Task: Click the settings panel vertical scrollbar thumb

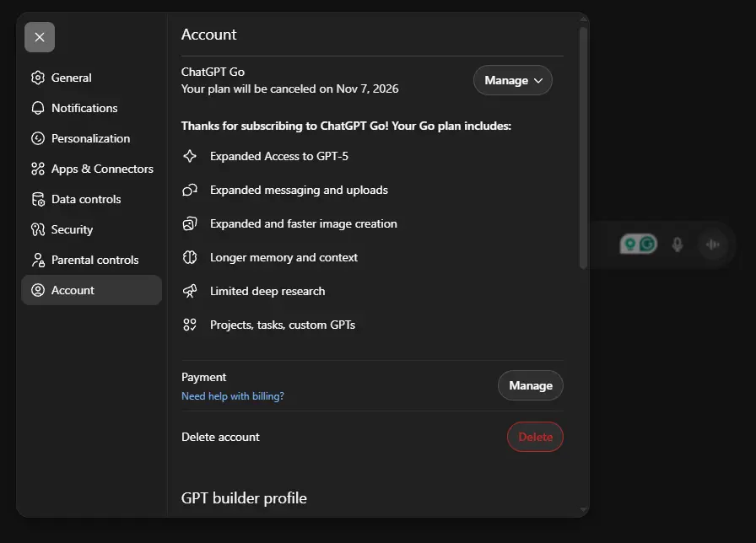Action: [x=583, y=148]
